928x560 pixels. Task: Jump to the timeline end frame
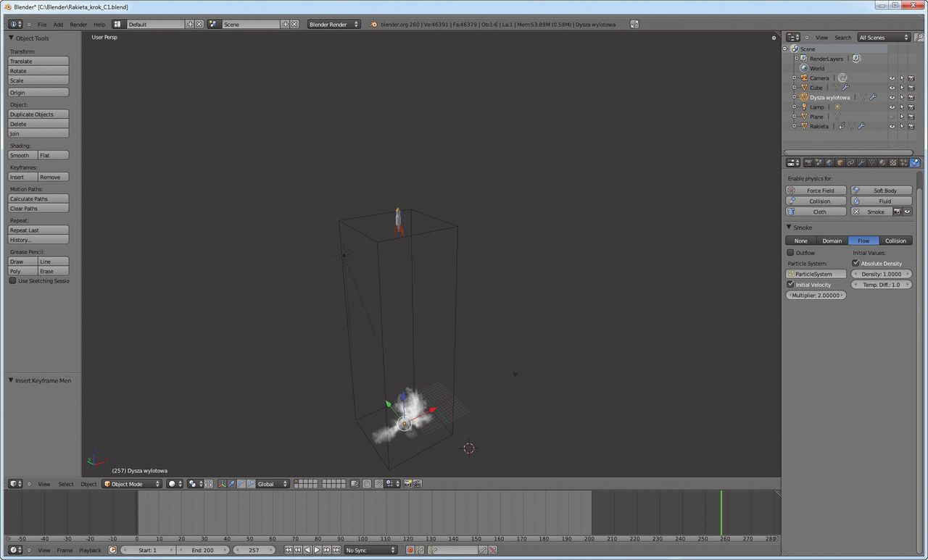336,550
